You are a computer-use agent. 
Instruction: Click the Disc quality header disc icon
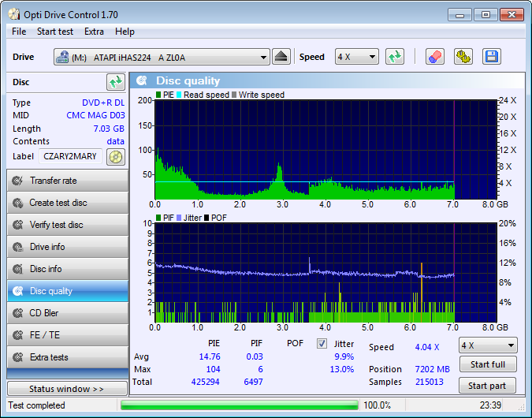click(x=142, y=80)
